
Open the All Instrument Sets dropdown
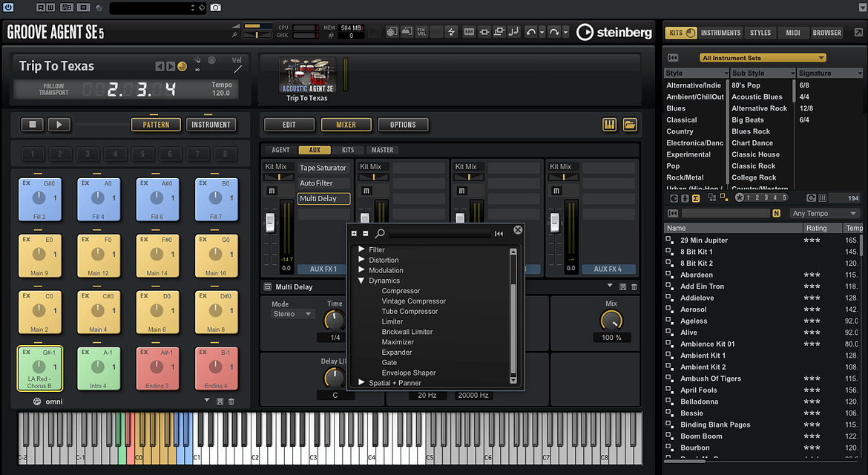(x=763, y=58)
